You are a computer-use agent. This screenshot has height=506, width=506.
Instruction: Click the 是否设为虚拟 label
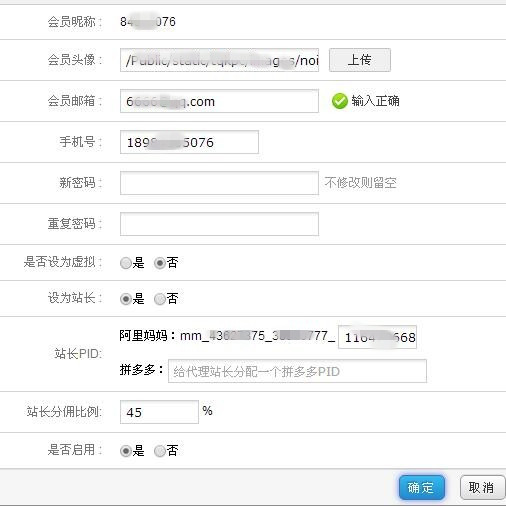click(x=63, y=262)
